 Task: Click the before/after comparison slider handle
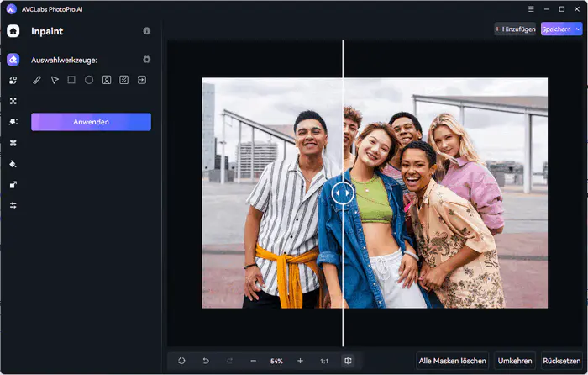pos(343,193)
